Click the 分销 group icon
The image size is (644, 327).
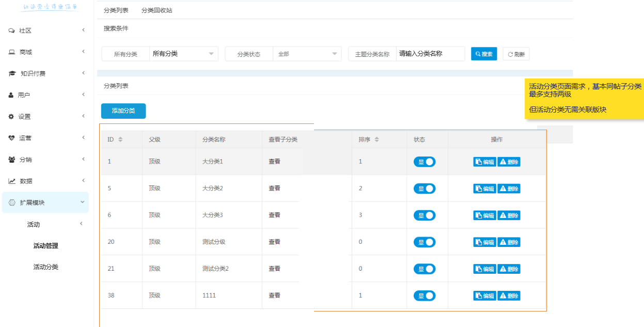(x=12, y=160)
